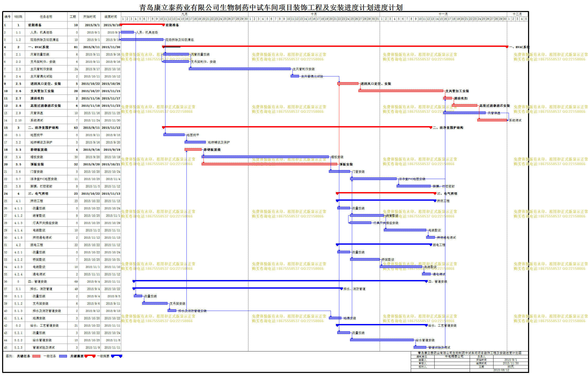Click the 九月 month header in timeline
The height and width of the screenshot is (380, 588).
click(185, 14)
